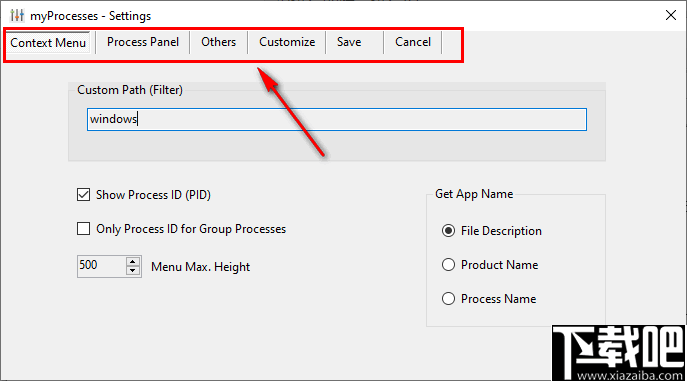Click the Menu Max. Height label
The height and width of the screenshot is (381, 687).
coord(200,267)
